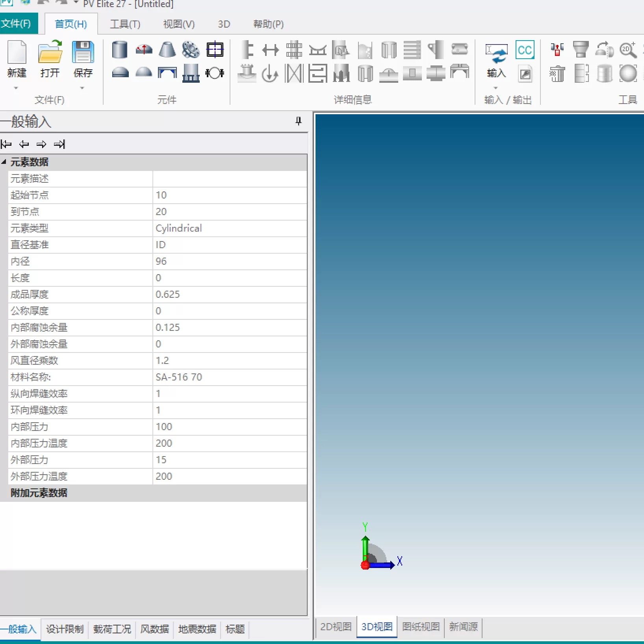Screen dimensions: 644x644
Task: Add the ANSI flange clamp element icon
Action: (215, 73)
